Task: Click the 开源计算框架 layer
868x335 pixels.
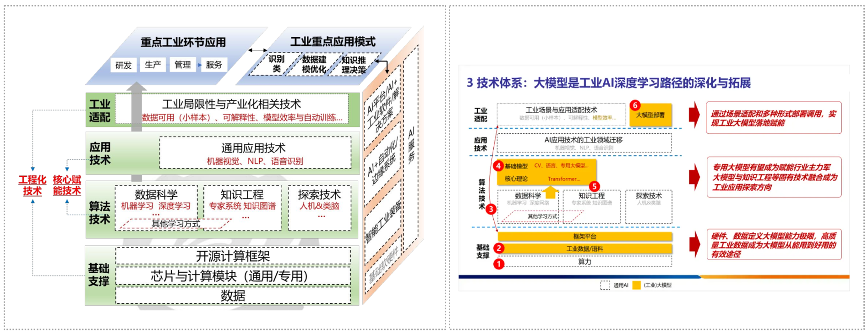Action: coord(233,256)
